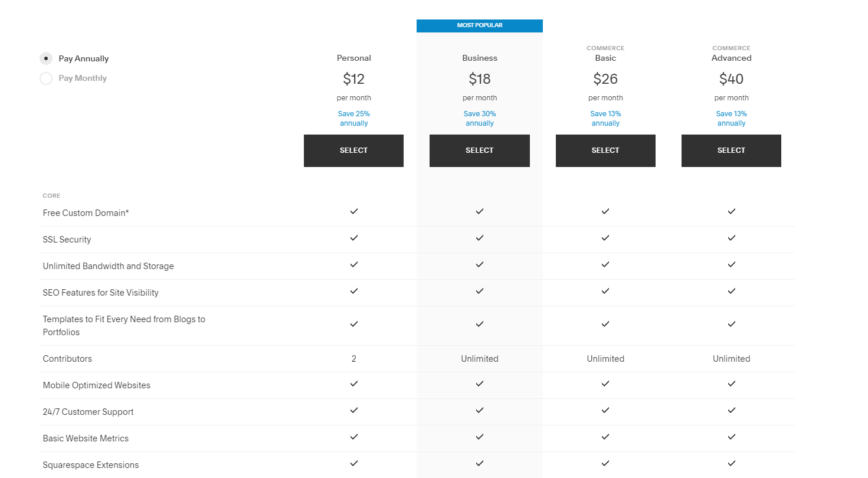The image size is (868, 478).
Task: Switch to the Pay Monthly option
Action: pos(46,78)
